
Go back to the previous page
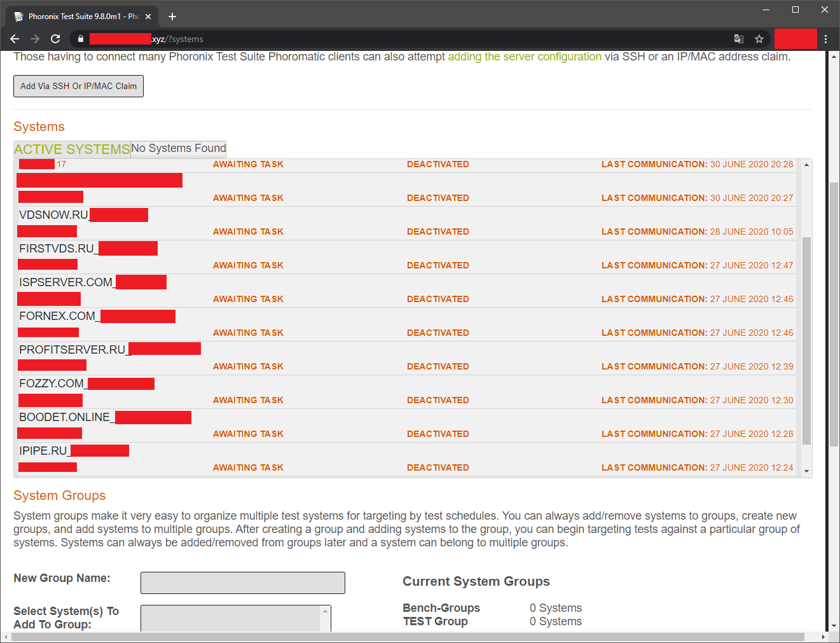[x=15, y=39]
